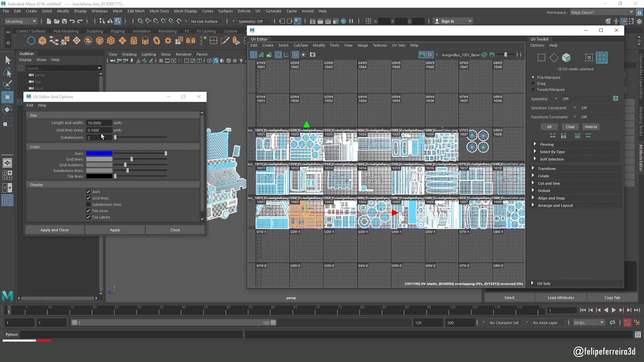Uncheck the Grid lines display checkbox
This screenshot has width=644, height=362.
point(89,198)
